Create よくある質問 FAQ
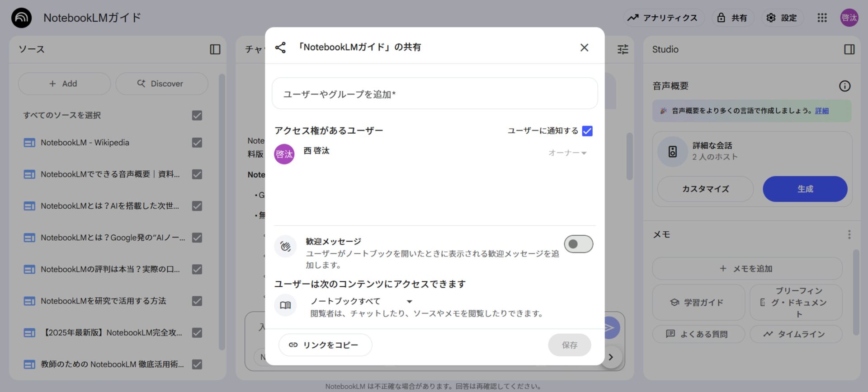Image resolution: width=868 pixels, height=392 pixels. tap(698, 334)
